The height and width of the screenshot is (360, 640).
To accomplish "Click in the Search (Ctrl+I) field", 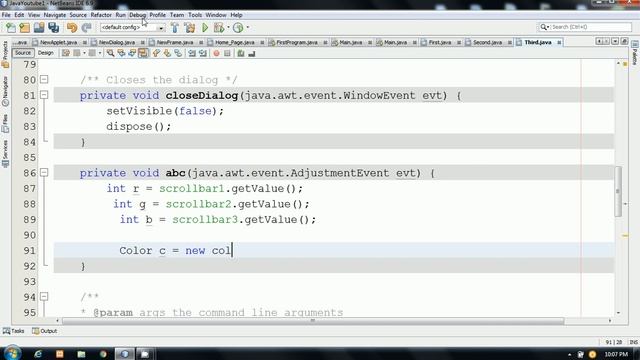I will [590, 27].
